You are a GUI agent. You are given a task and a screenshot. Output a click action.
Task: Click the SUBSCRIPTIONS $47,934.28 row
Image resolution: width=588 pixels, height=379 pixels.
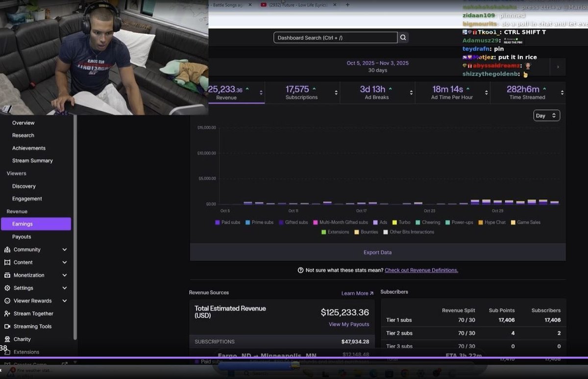(x=282, y=342)
